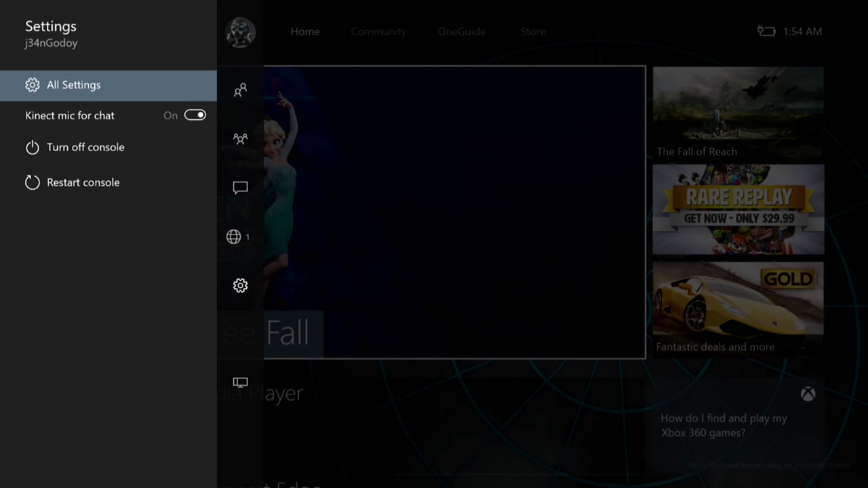Select the large Frozen Free Fall tile

(x=454, y=212)
